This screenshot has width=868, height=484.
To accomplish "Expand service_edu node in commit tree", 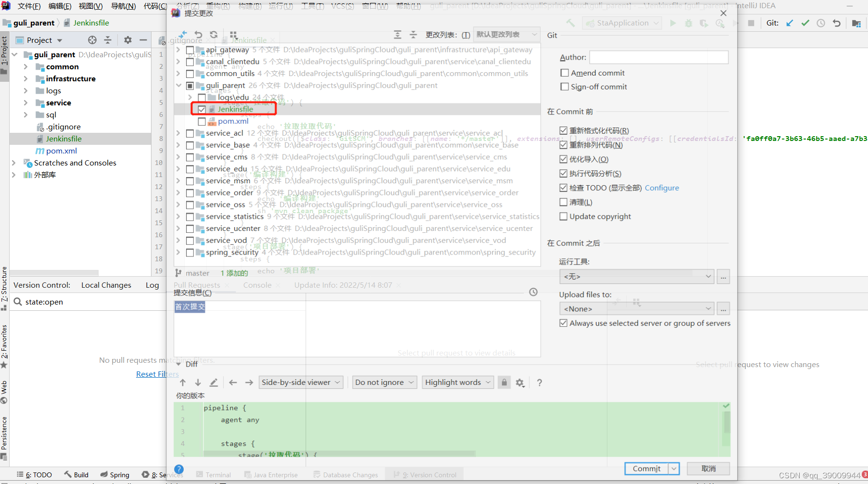I will (x=179, y=169).
